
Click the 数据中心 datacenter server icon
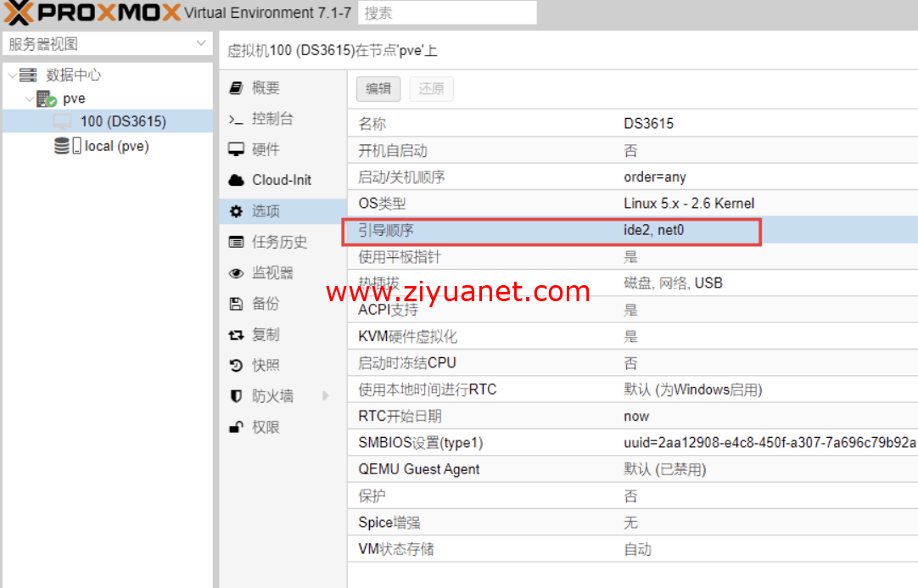27,75
